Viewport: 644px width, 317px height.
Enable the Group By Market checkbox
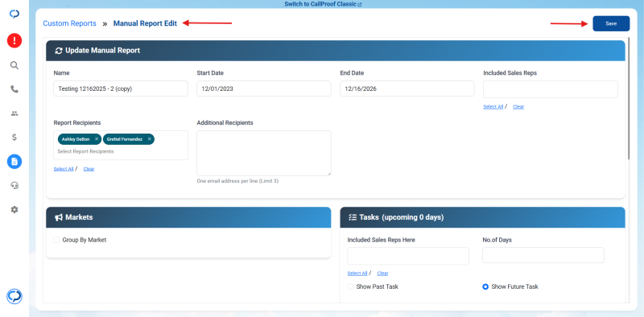click(56, 240)
